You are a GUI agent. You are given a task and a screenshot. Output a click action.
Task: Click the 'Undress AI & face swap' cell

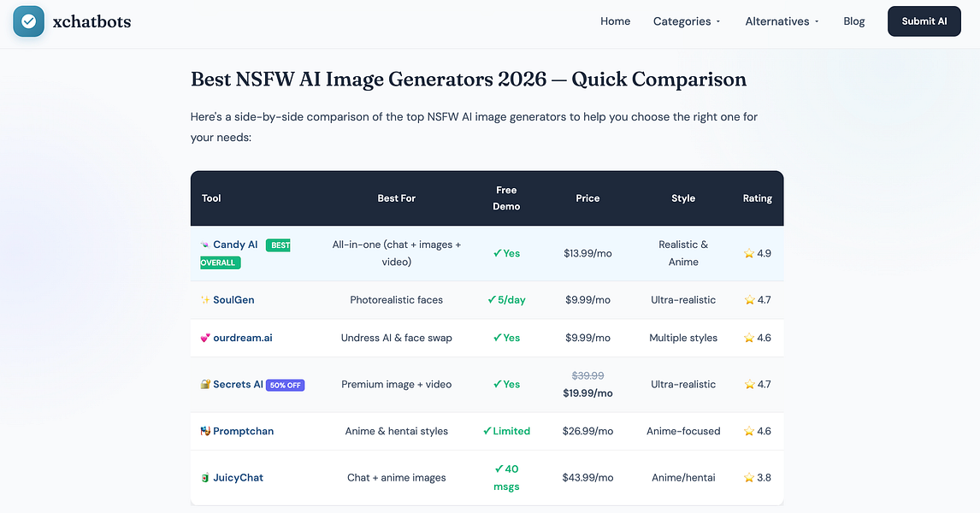click(x=396, y=338)
